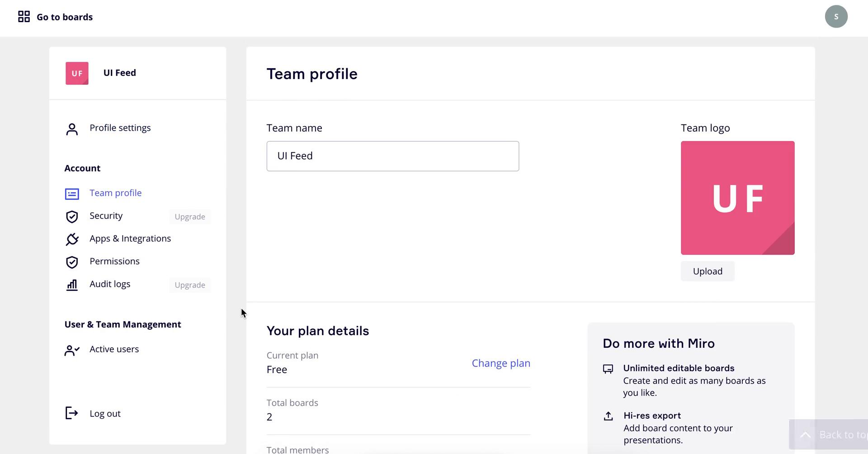868x454 pixels.
Task: Click the Log out arrow icon
Action: [72, 413]
